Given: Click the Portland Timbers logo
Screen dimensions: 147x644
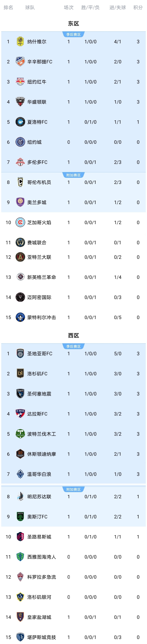Looking at the screenshot, I should click(20, 434).
